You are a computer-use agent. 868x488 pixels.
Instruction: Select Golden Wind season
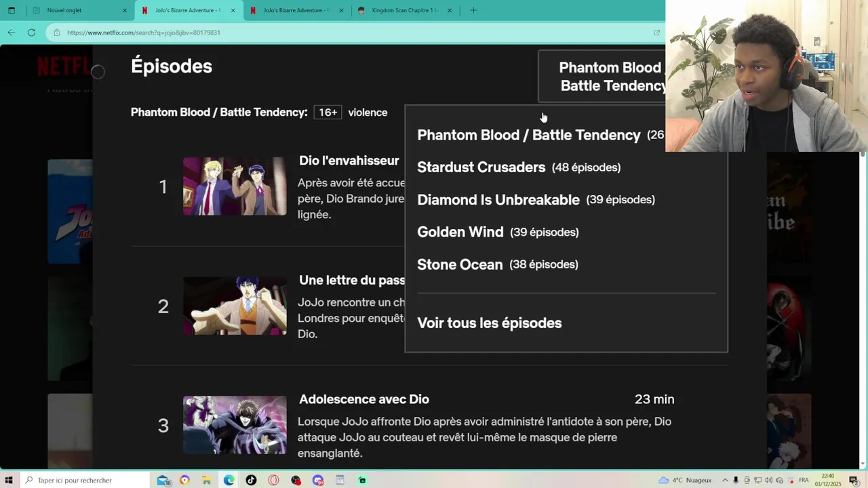[x=498, y=232]
